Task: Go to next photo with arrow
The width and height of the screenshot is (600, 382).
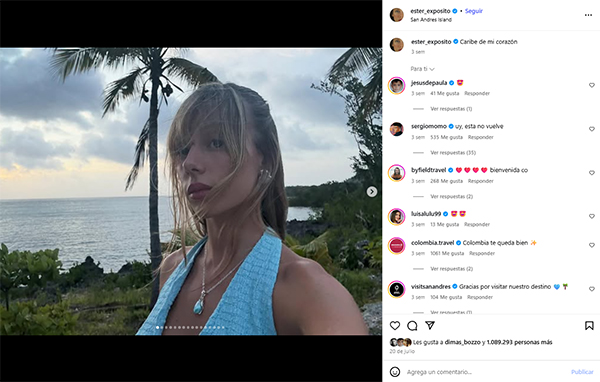Action: coord(372,191)
